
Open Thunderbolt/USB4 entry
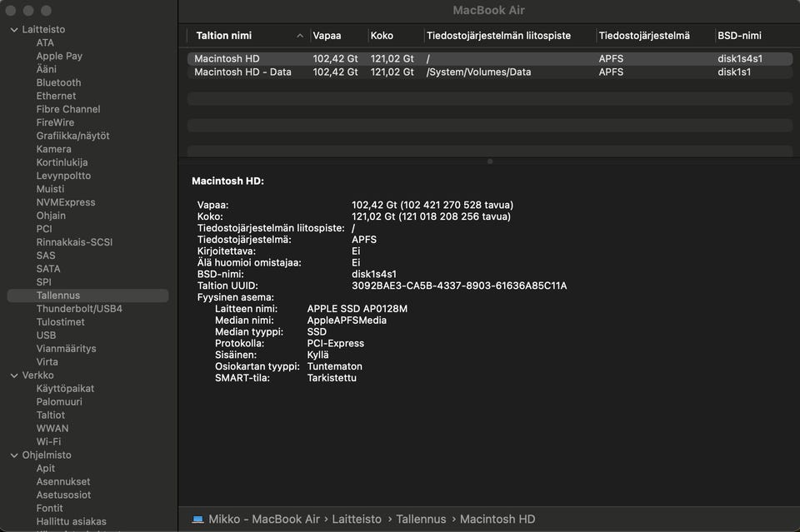(x=79, y=309)
